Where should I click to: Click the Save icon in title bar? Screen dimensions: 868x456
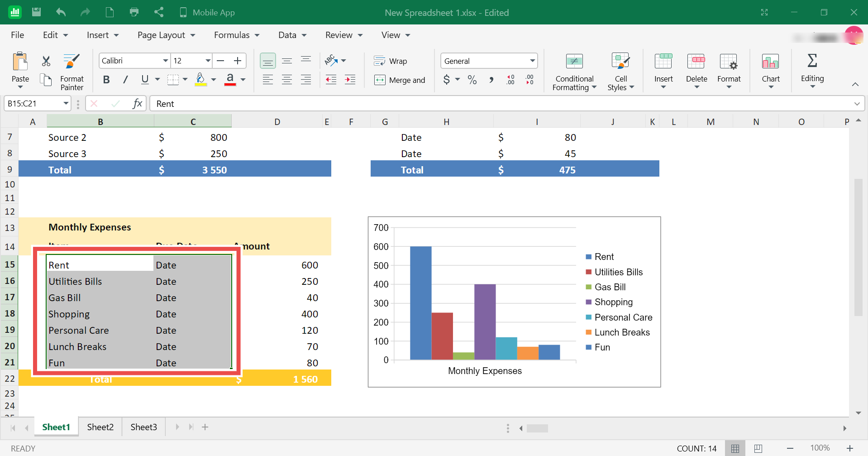click(x=37, y=12)
